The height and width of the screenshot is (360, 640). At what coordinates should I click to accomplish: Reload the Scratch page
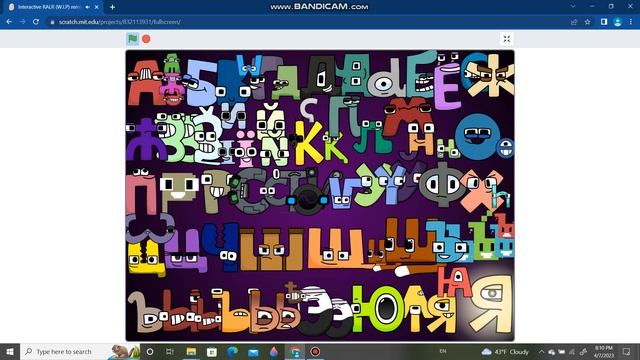[x=36, y=22]
